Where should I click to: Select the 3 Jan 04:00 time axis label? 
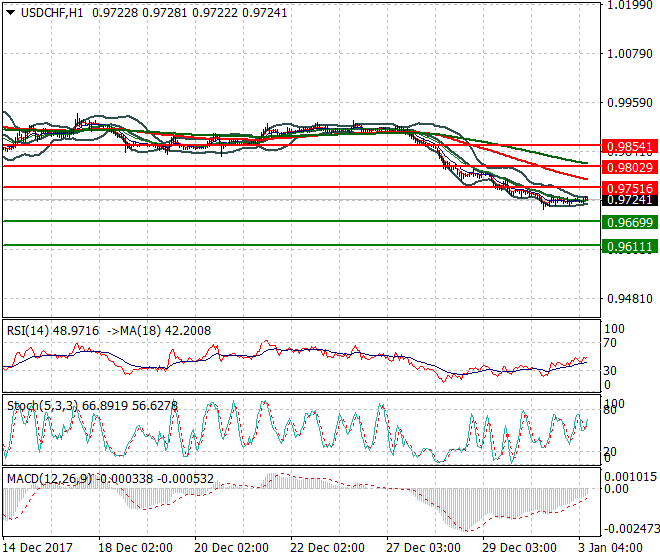click(610, 548)
